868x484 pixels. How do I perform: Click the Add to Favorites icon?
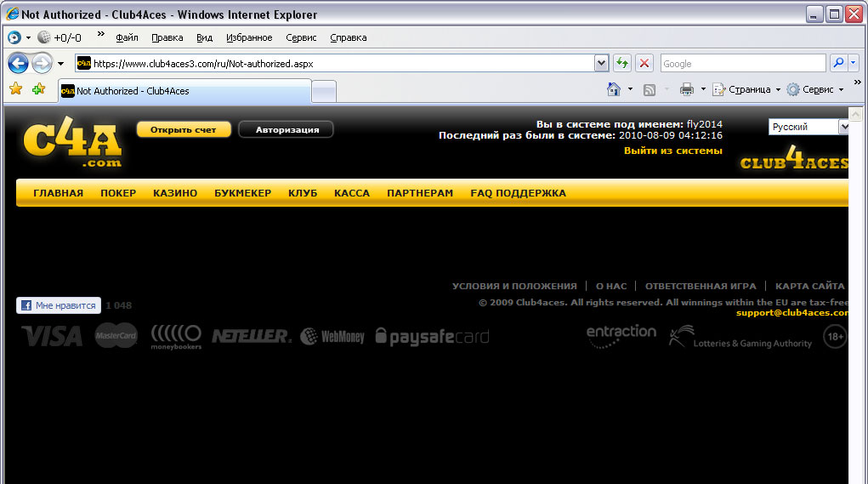click(x=38, y=88)
